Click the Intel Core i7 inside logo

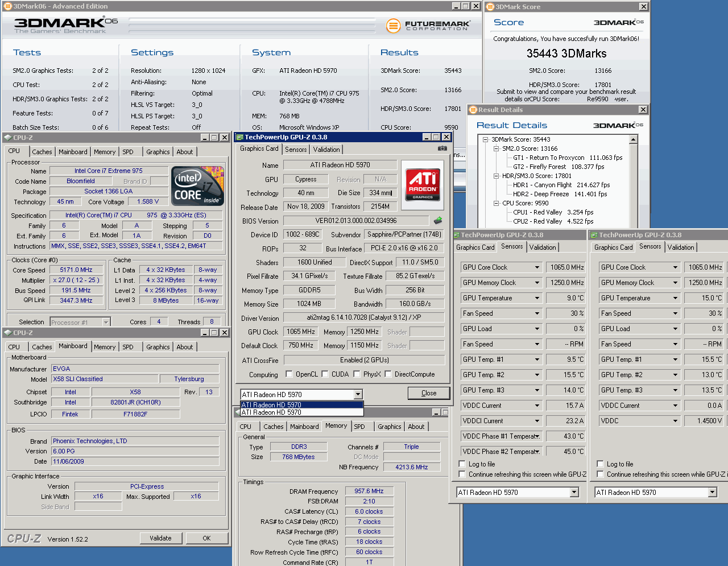197,187
